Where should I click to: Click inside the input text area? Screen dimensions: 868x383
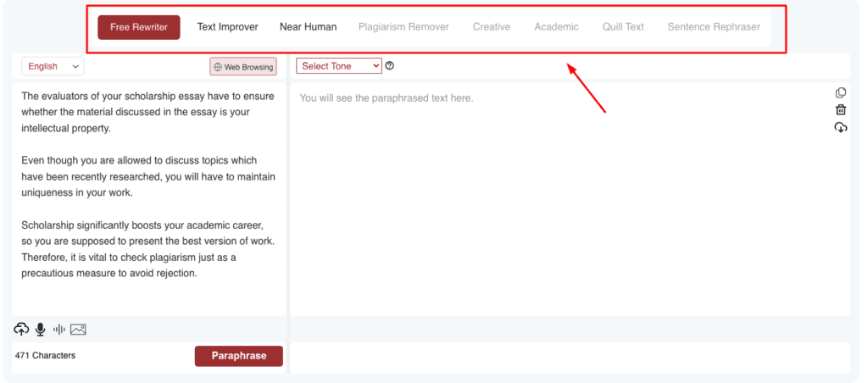(148, 199)
